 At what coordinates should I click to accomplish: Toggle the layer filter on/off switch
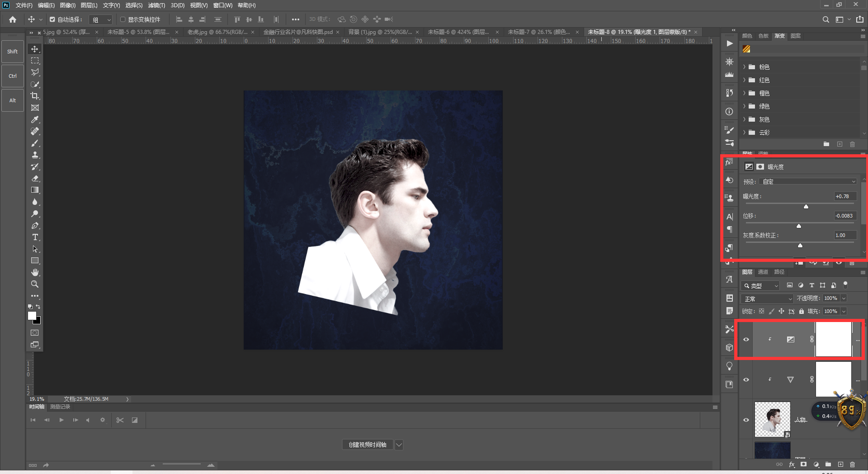coord(845,284)
